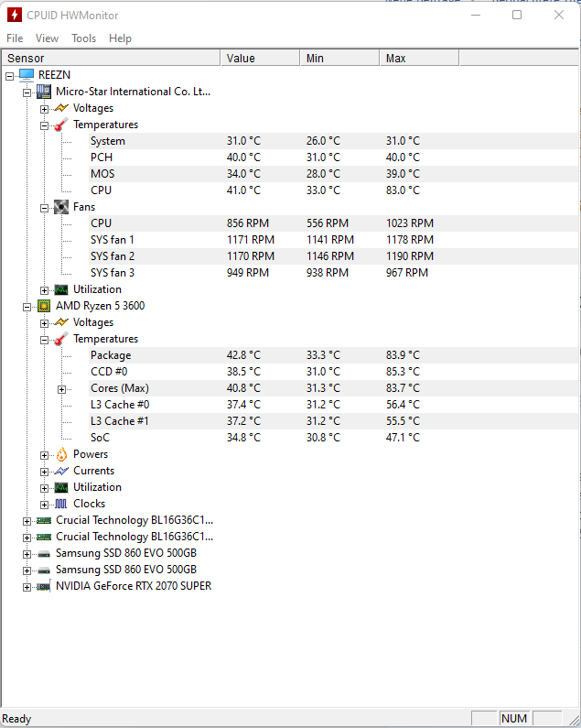Click the Ryzen Utilization graph icon
This screenshot has height=728, width=581.
tap(61, 487)
